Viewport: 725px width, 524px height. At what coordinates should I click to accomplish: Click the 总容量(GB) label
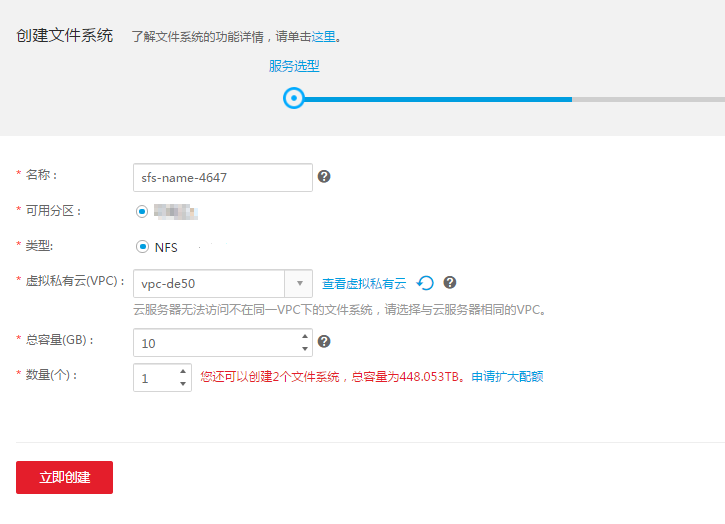click(60, 340)
